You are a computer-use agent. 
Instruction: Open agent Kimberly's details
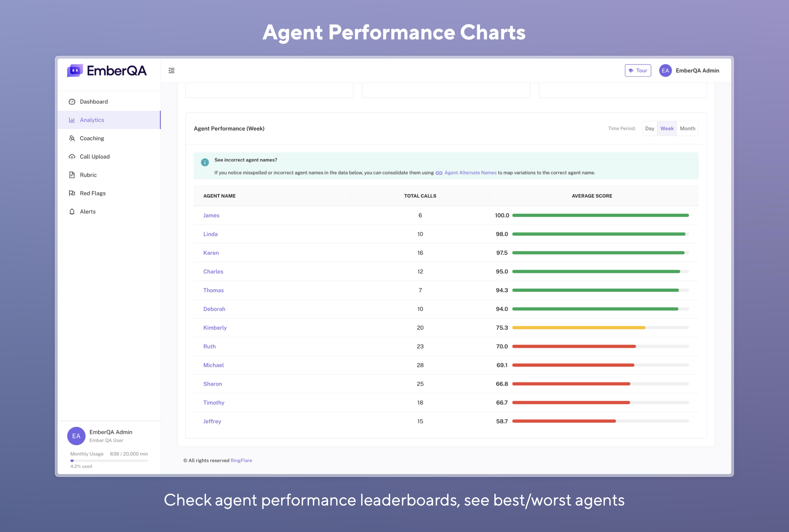click(x=215, y=328)
